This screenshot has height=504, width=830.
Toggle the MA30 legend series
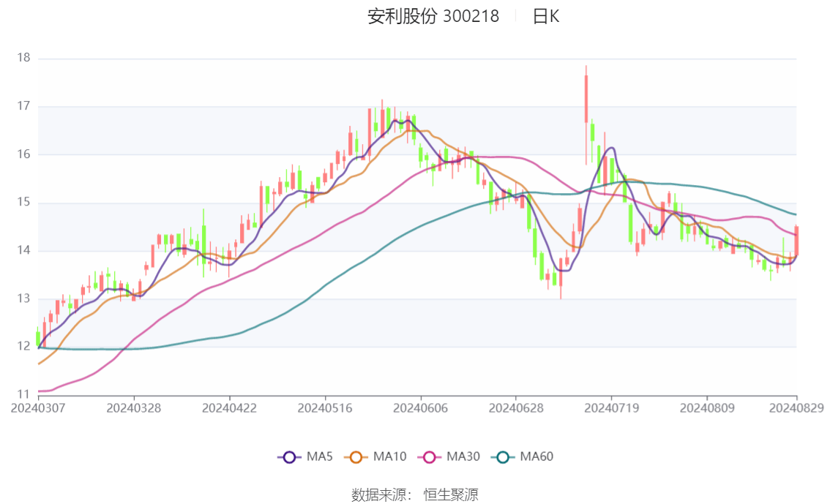(x=449, y=457)
